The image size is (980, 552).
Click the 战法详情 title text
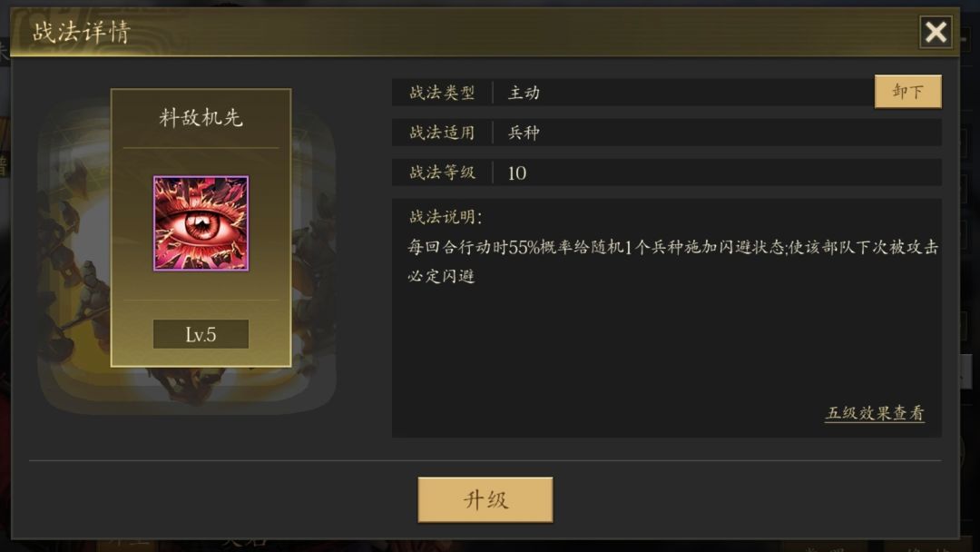tap(82, 32)
